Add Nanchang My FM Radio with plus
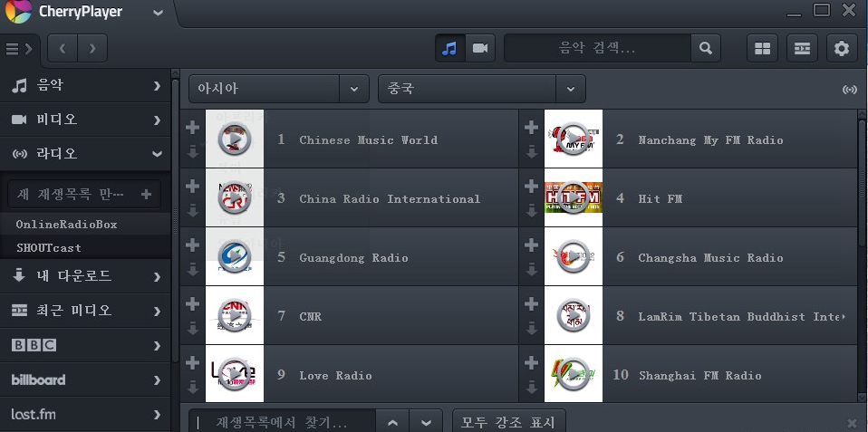This screenshot has height=432, width=868. click(x=531, y=128)
